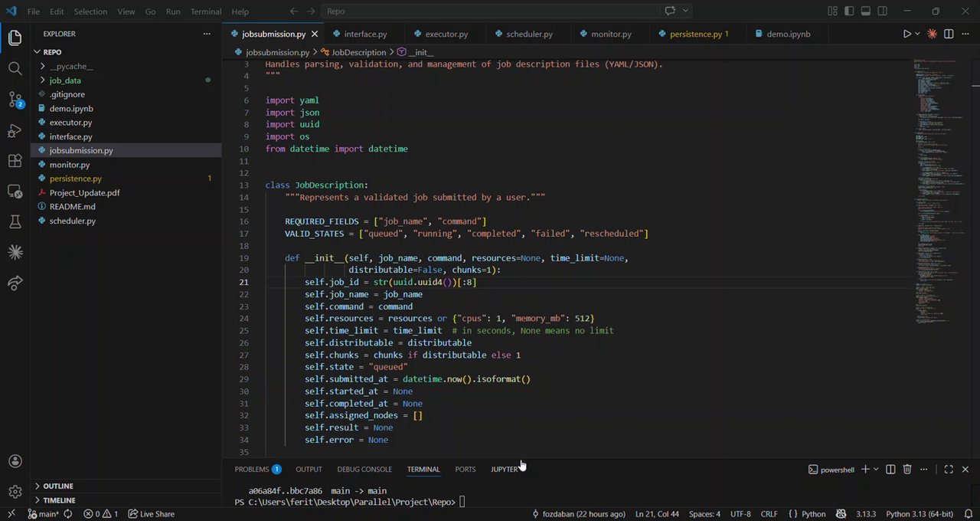Close the bottom panel
980x521 pixels.
[x=965, y=469]
